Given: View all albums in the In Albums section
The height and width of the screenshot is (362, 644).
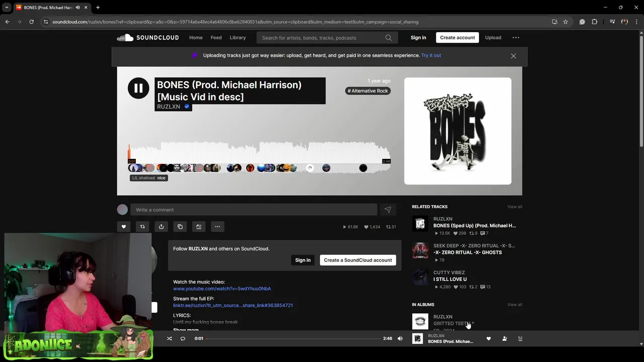Looking at the screenshot, I should tap(515, 305).
